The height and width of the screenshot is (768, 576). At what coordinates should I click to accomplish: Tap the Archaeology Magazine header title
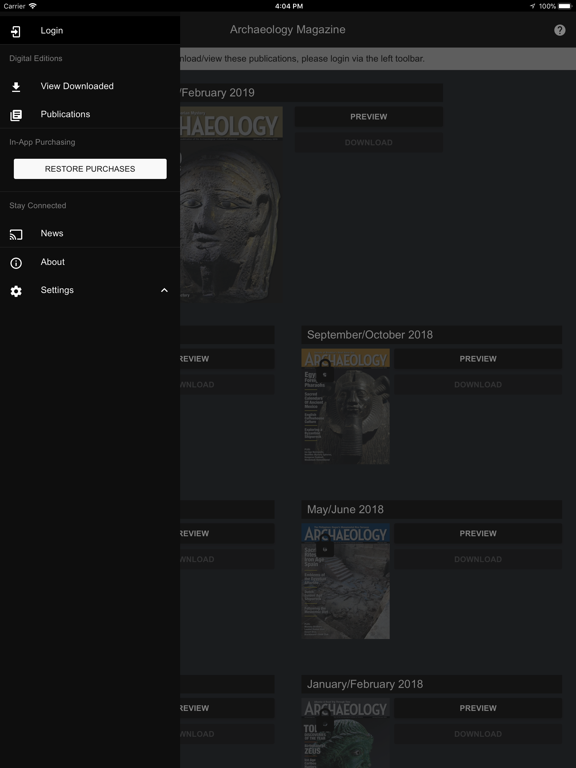tap(288, 29)
